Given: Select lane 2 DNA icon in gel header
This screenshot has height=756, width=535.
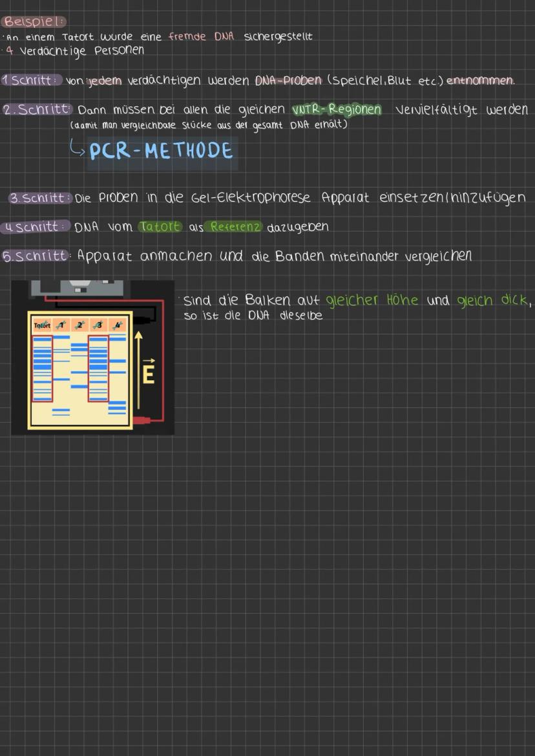Looking at the screenshot, I should click(80, 325).
